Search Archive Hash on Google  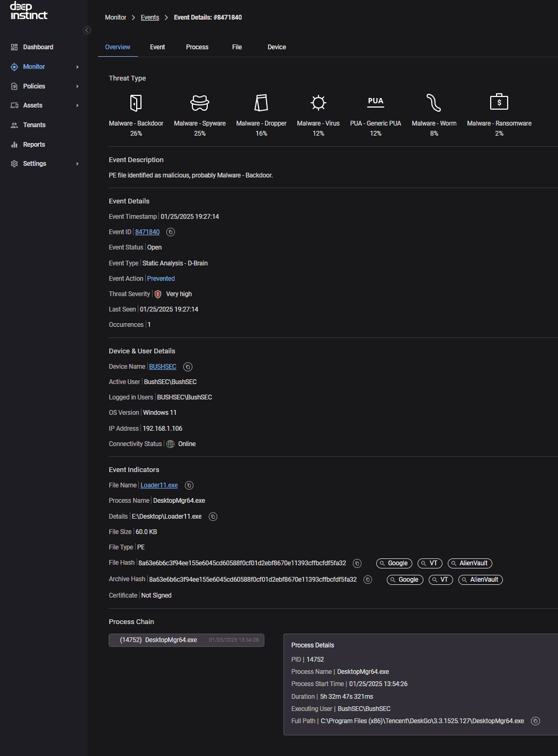pyautogui.click(x=405, y=580)
